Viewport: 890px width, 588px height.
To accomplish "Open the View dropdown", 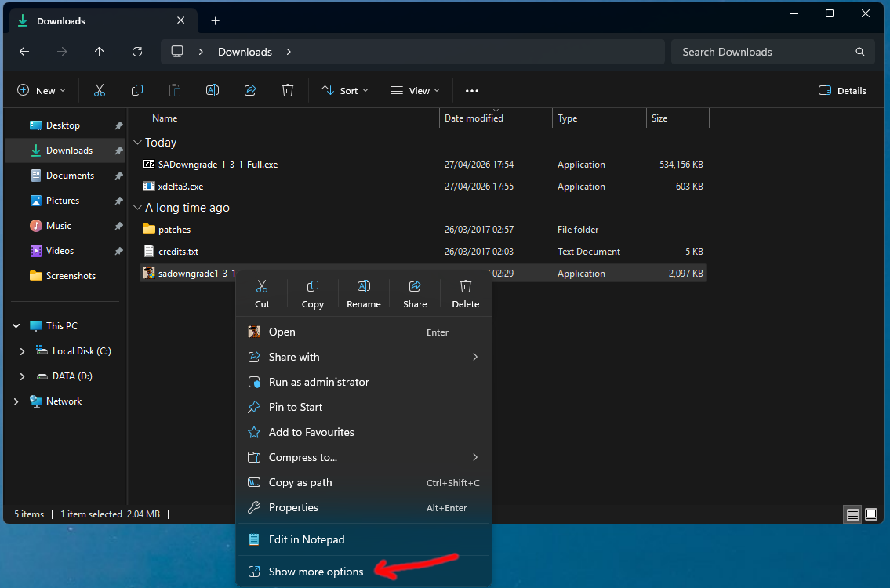I will 415,91.
